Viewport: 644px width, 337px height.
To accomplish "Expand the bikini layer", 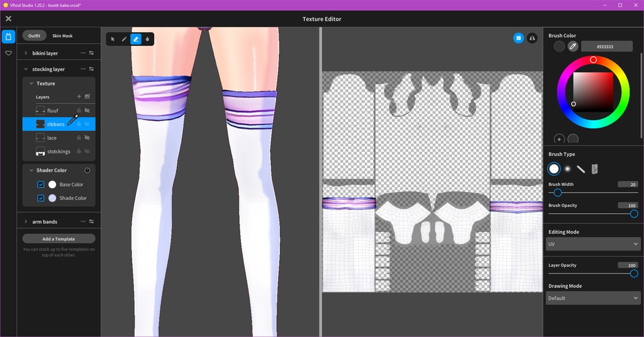I will 26,53.
